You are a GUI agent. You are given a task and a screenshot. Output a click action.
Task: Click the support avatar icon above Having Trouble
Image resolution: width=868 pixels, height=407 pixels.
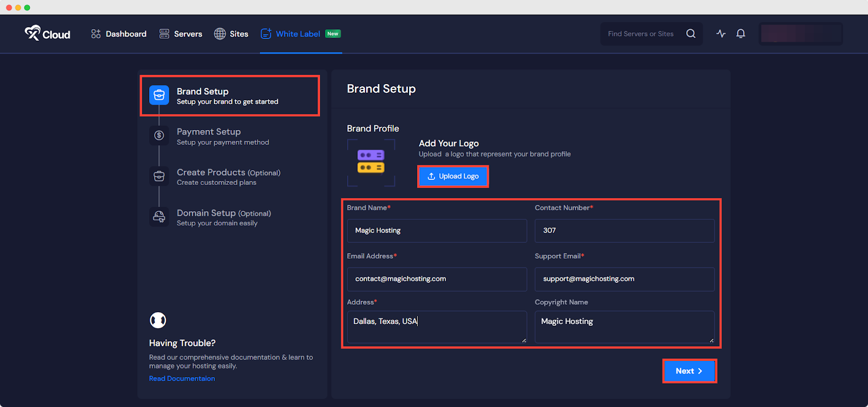158,320
